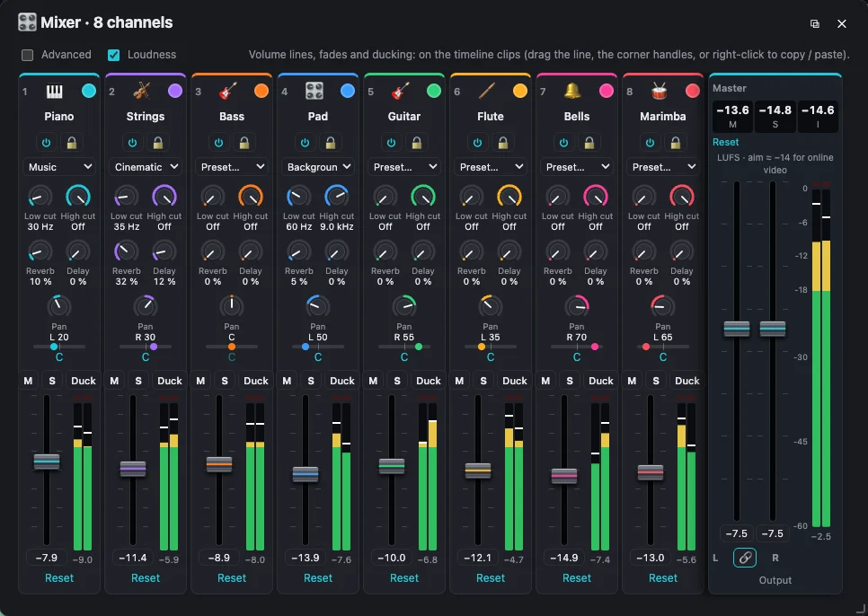Enable Duck on the Bass channel

pyautogui.click(x=256, y=381)
